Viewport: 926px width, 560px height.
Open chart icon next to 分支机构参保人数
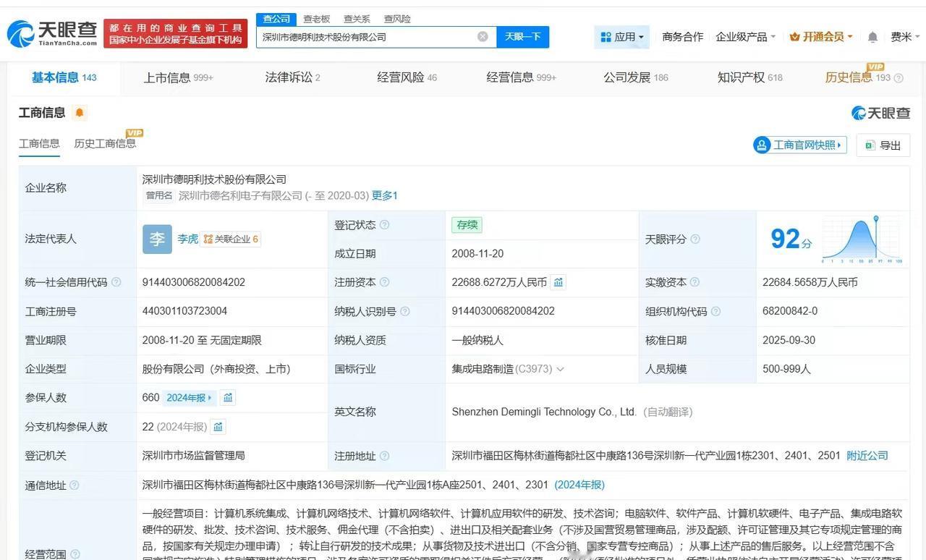[218, 426]
